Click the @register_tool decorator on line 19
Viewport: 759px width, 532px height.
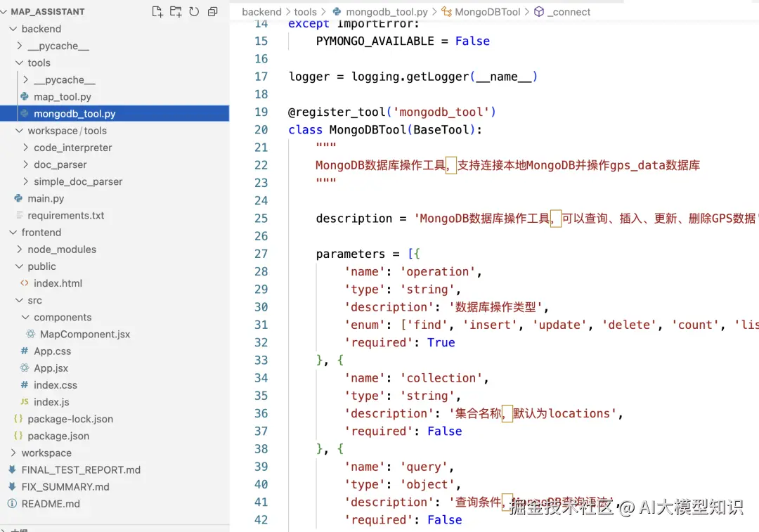point(391,112)
